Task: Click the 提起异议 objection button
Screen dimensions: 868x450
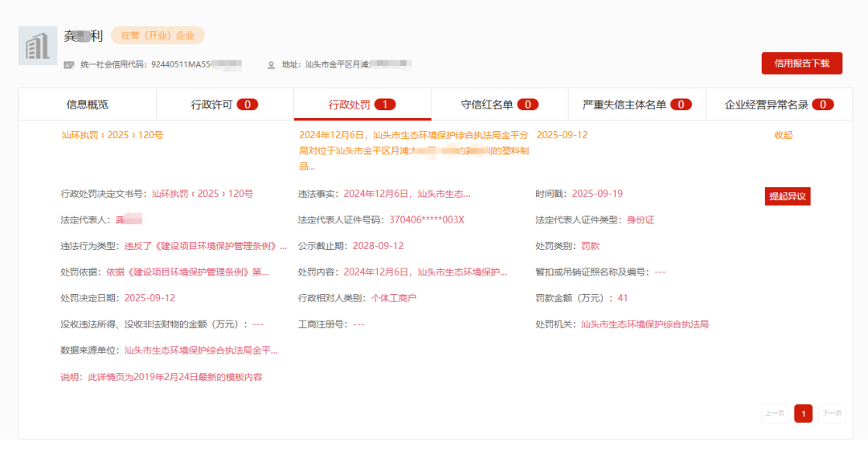Action: coord(787,196)
